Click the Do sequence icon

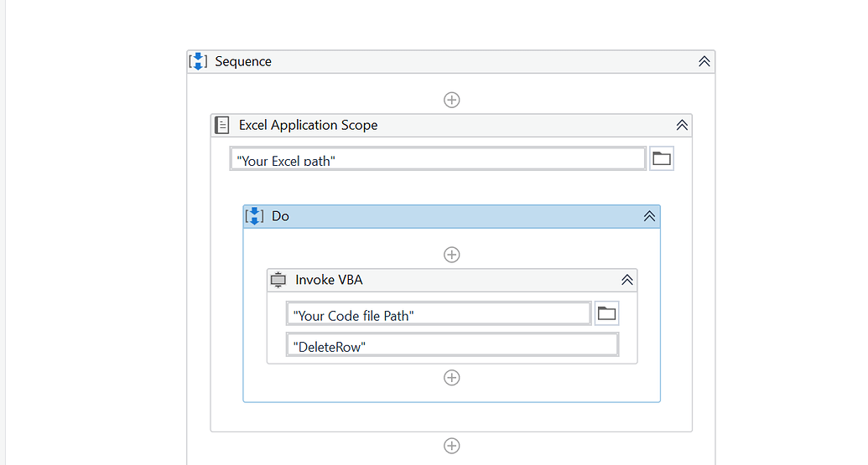point(254,216)
